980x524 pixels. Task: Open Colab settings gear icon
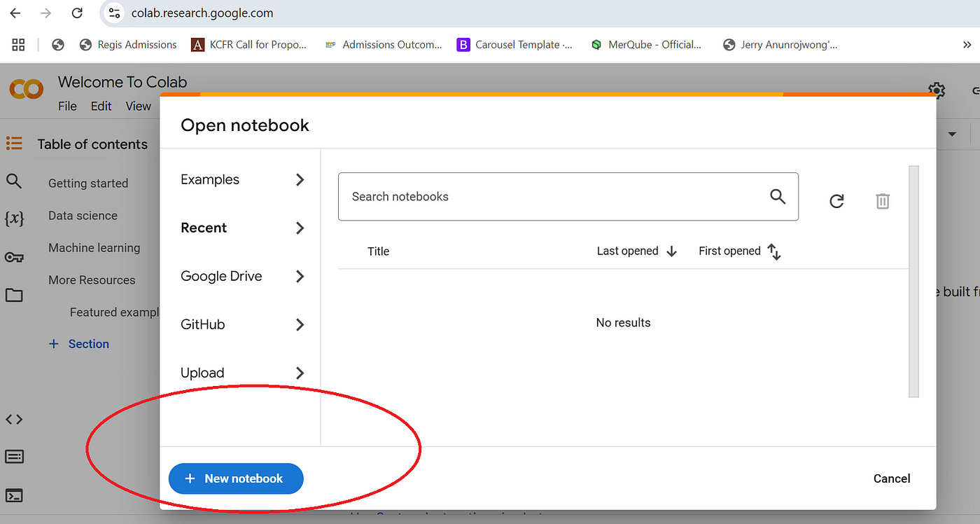[937, 90]
